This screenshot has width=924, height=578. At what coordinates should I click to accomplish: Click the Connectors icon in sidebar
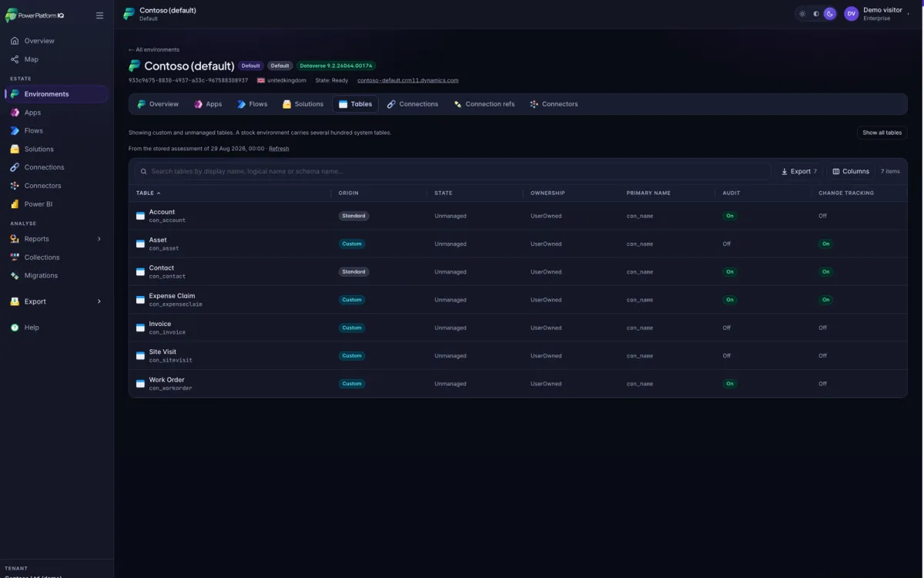click(15, 186)
